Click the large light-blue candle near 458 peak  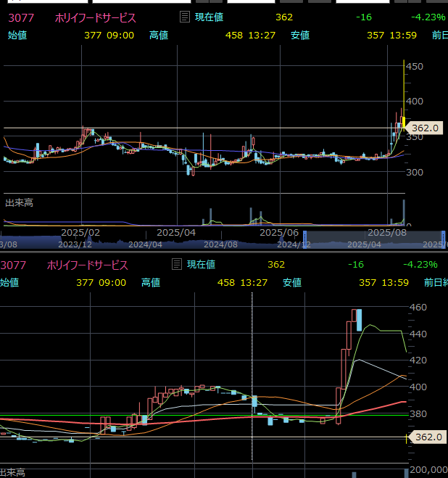(360, 320)
